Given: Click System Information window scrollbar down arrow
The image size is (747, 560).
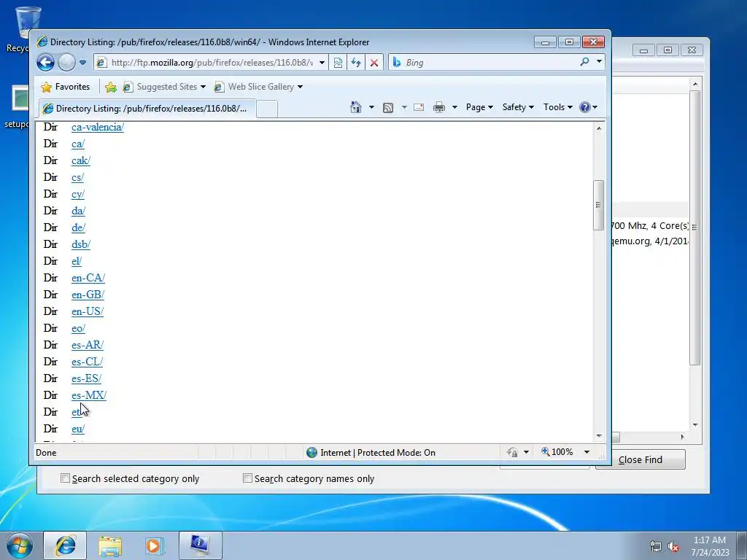Looking at the screenshot, I should tap(695, 425).
